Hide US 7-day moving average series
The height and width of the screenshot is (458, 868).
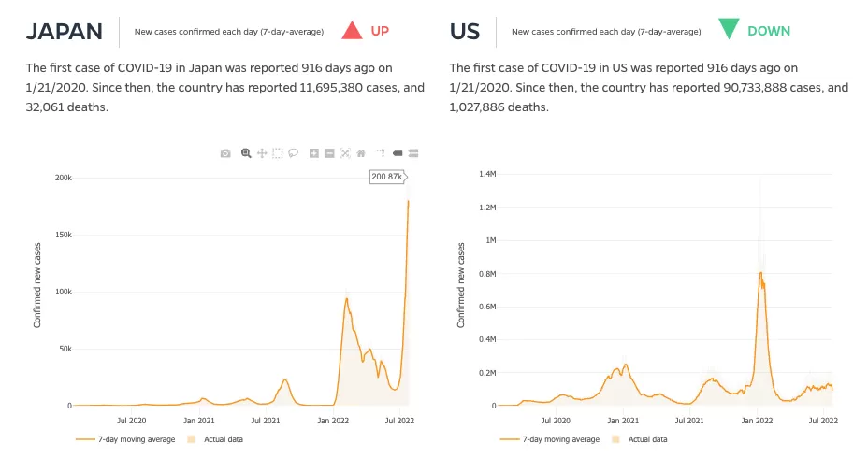pyautogui.click(x=550, y=439)
